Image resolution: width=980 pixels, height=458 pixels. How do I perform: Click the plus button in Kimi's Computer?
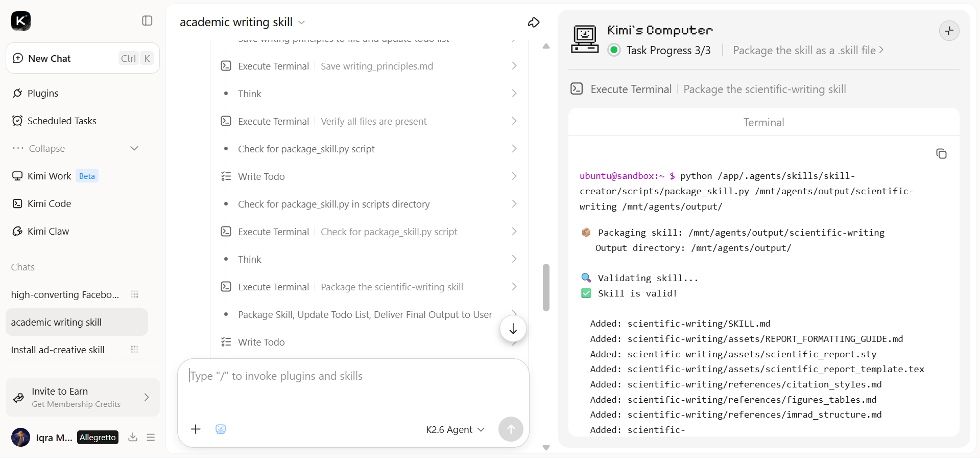pyautogui.click(x=949, y=31)
